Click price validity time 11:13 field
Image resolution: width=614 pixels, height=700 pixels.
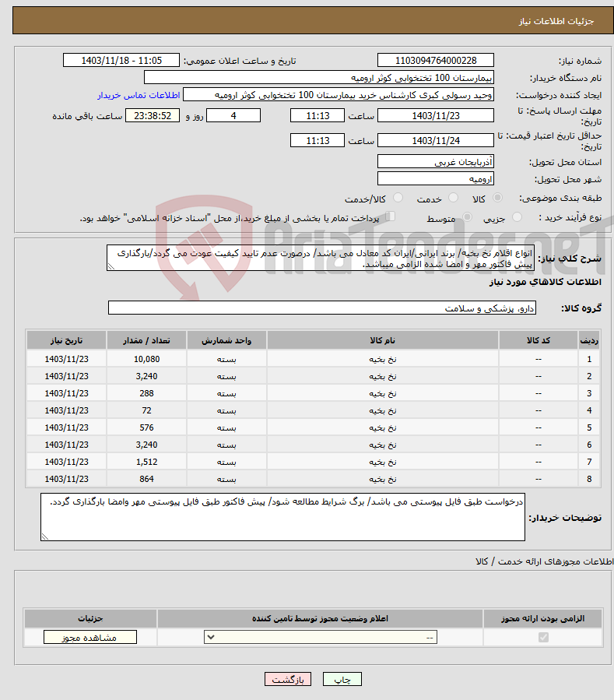pyautogui.click(x=318, y=141)
